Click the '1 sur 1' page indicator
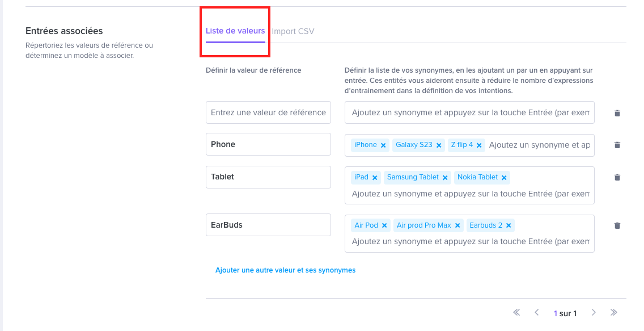Image resolution: width=644 pixels, height=331 pixels. tap(565, 313)
